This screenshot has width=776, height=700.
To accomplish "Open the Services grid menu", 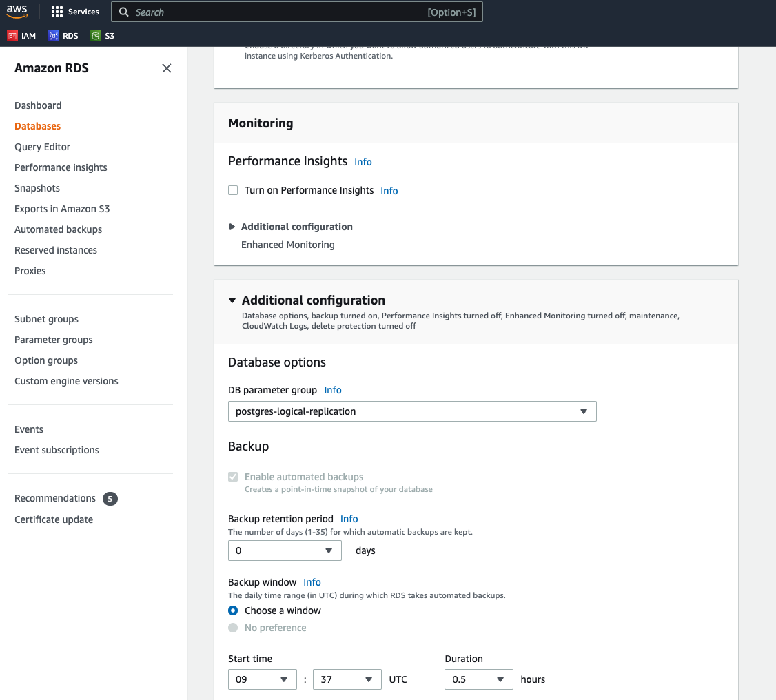I will point(57,12).
